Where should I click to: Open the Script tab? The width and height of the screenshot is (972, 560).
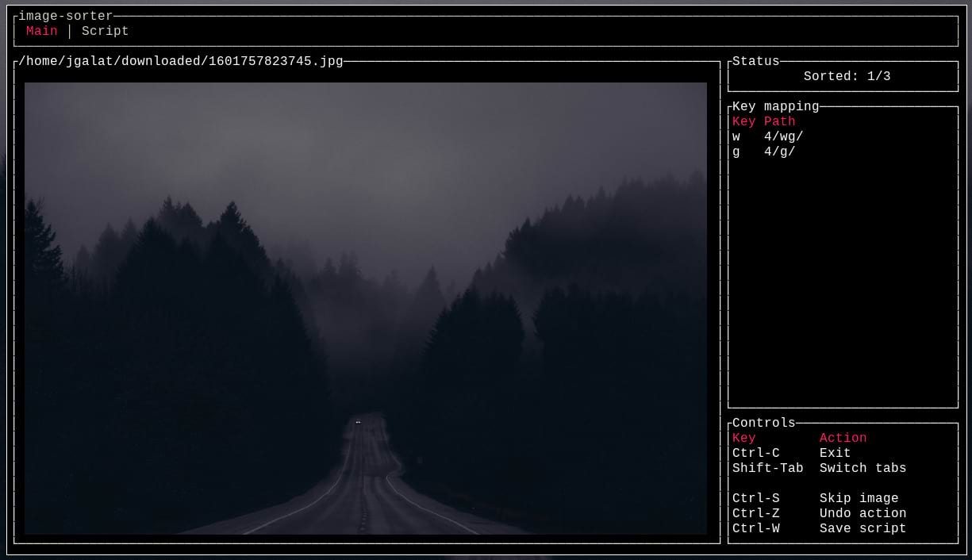click(x=105, y=31)
